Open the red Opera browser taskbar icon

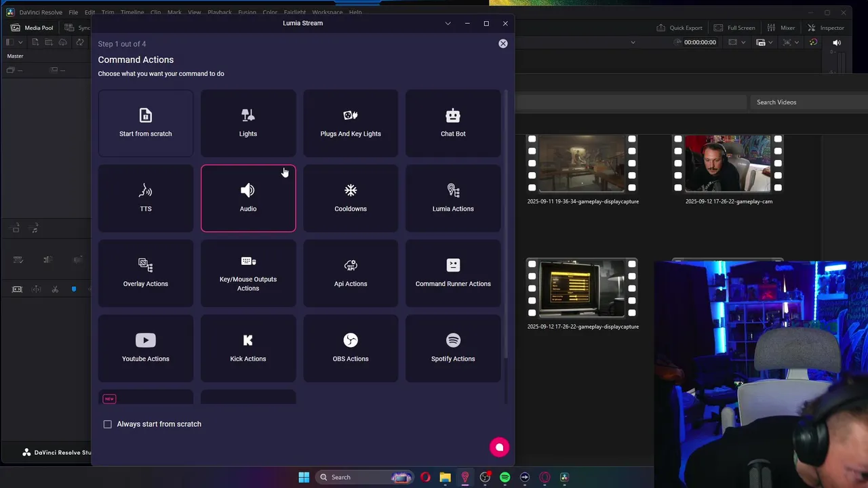(425, 477)
